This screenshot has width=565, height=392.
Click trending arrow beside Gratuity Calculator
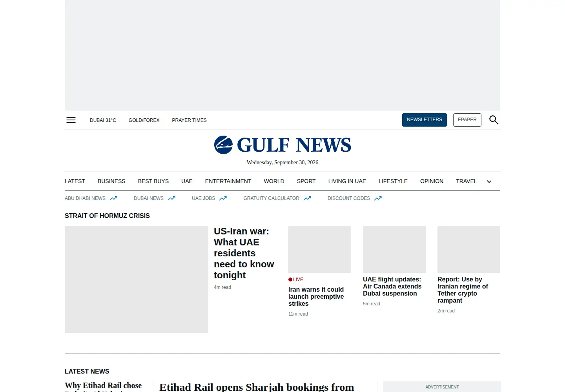coord(307,198)
